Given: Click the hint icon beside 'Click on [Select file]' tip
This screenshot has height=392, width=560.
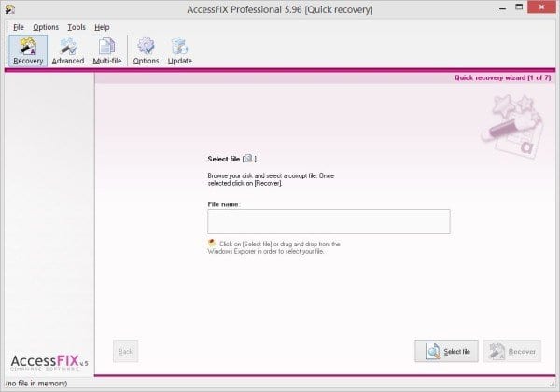Looking at the screenshot, I should (212, 244).
